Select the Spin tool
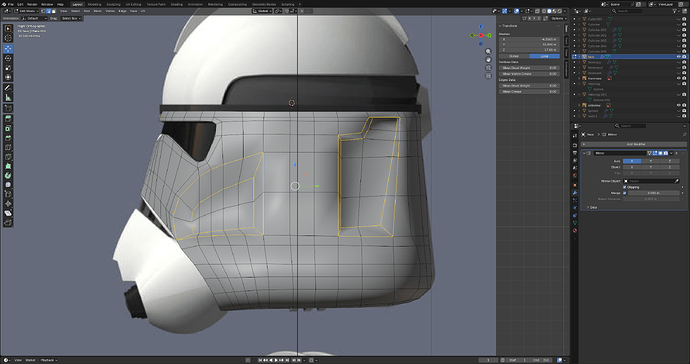Viewport: 690px width, 364px height. point(8,175)
